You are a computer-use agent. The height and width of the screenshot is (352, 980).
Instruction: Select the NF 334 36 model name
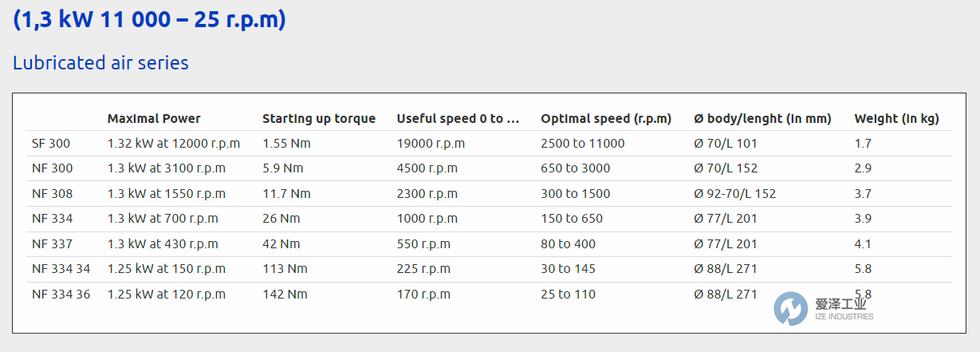(61, 294)
